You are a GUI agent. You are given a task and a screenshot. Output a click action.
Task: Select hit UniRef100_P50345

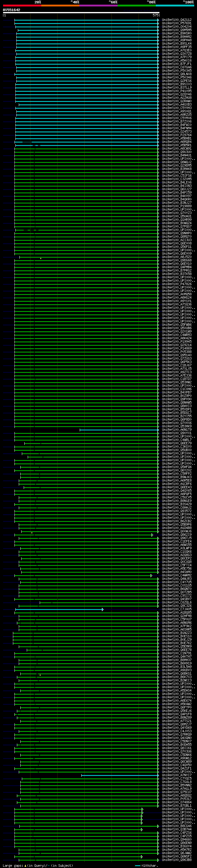click(x=177, y=71)
